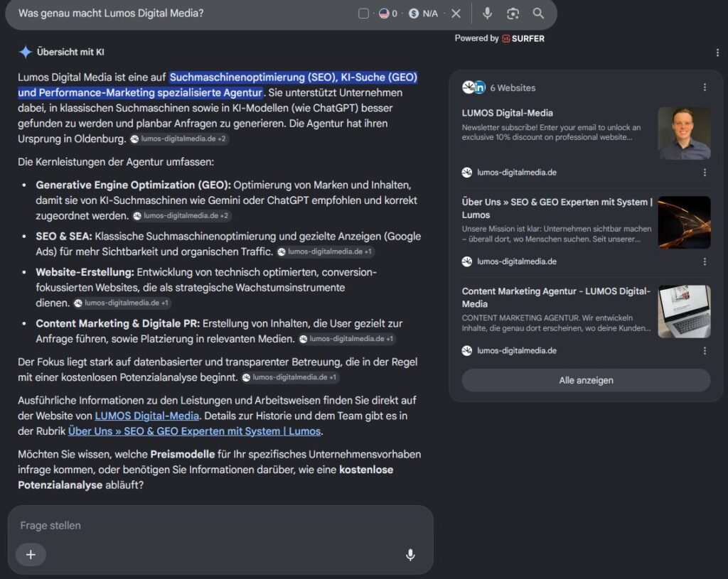Click the portrait thumbnail of LUMOS Digital-Media card

click(x=685, y=134)
